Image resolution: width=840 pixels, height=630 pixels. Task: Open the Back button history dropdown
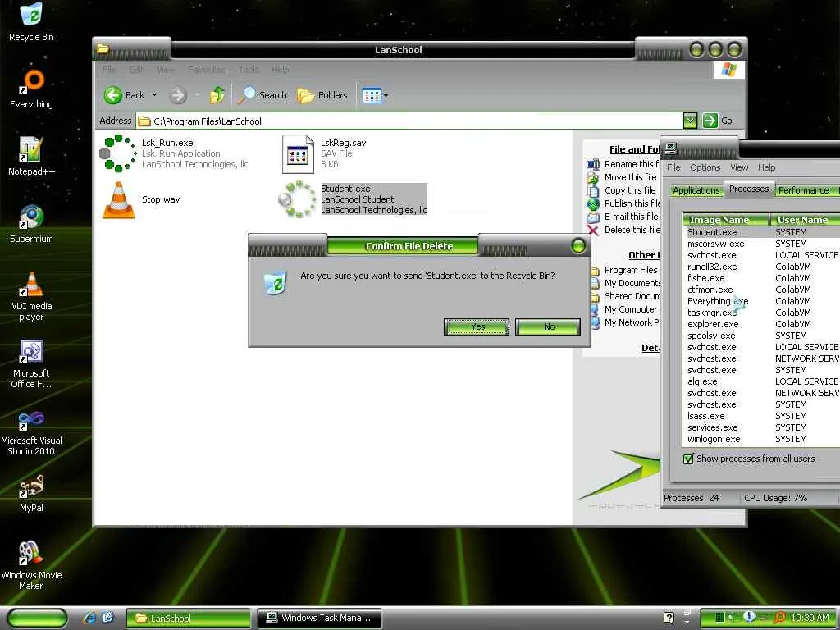click(155, 95)
